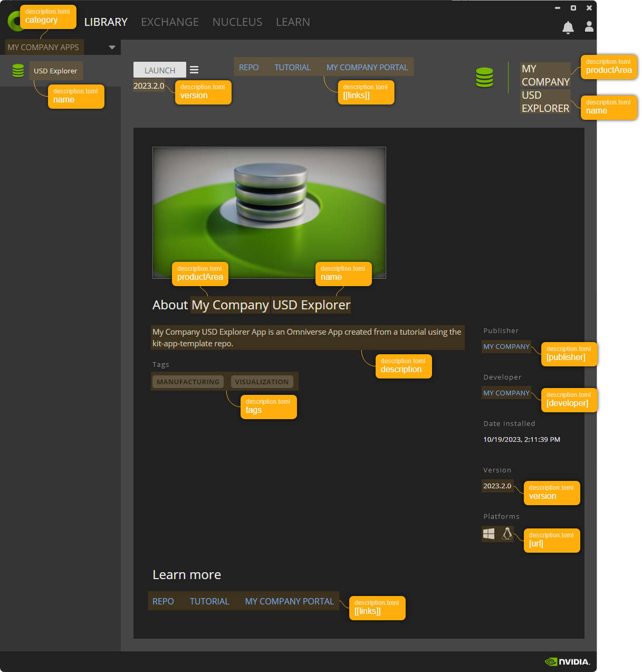642x672 pixels.
Task: Click the My Company USD Explorer header title
Action: click(545, 89)
